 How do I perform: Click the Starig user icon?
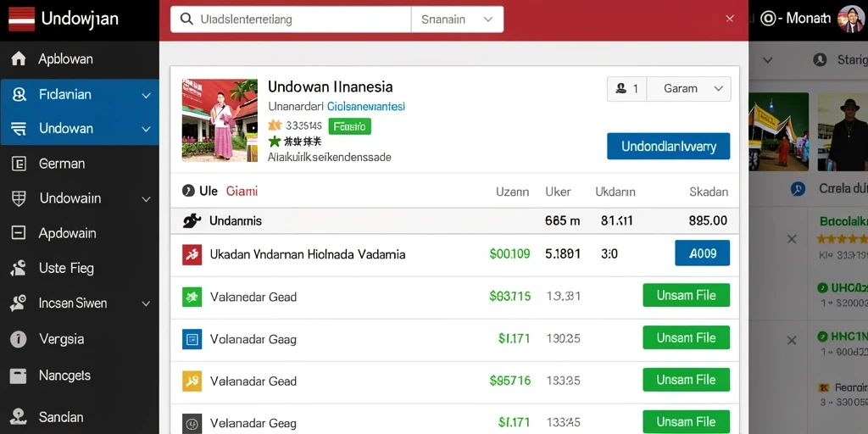coord(820,59)
